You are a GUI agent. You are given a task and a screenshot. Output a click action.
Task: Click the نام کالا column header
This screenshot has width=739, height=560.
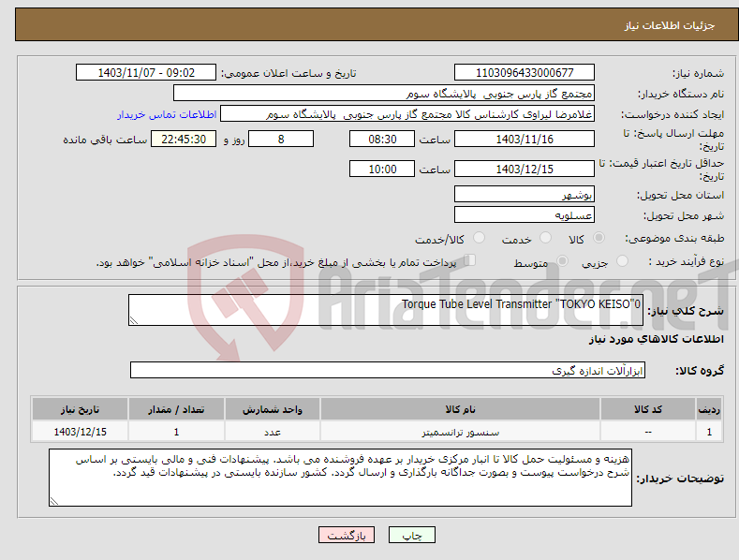click(x=460, y=409)
